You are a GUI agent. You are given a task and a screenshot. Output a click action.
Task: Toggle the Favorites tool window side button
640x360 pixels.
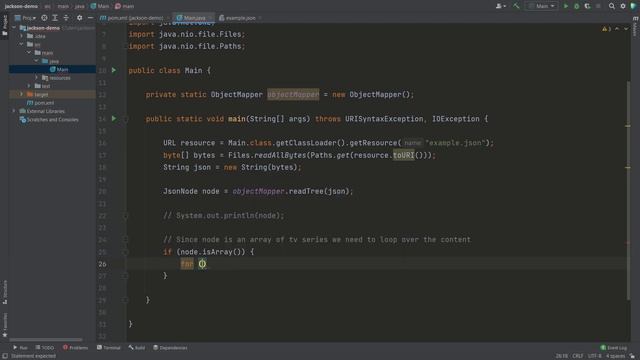(x=4, y=325)
